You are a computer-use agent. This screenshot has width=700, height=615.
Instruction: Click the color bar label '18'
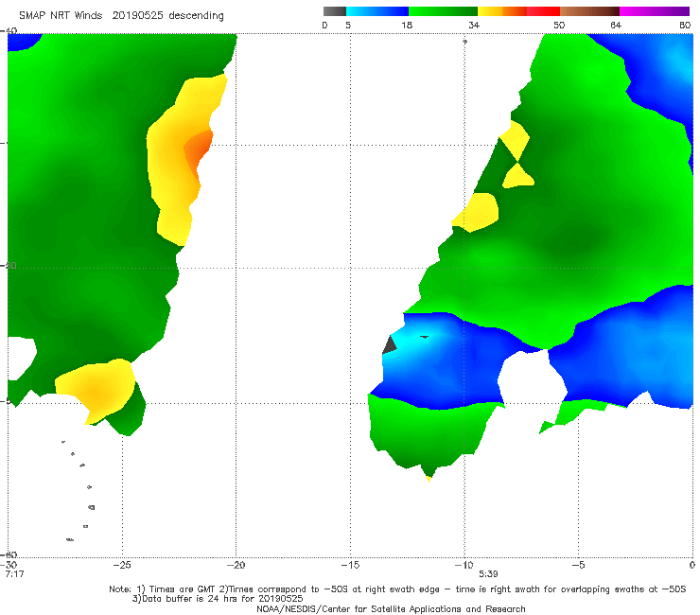click(407, 26)
